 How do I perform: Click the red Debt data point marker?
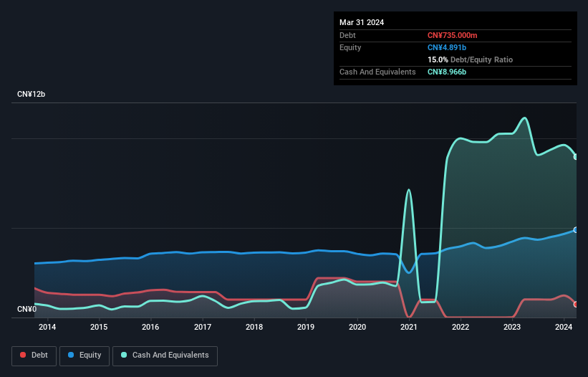[576, 304]
